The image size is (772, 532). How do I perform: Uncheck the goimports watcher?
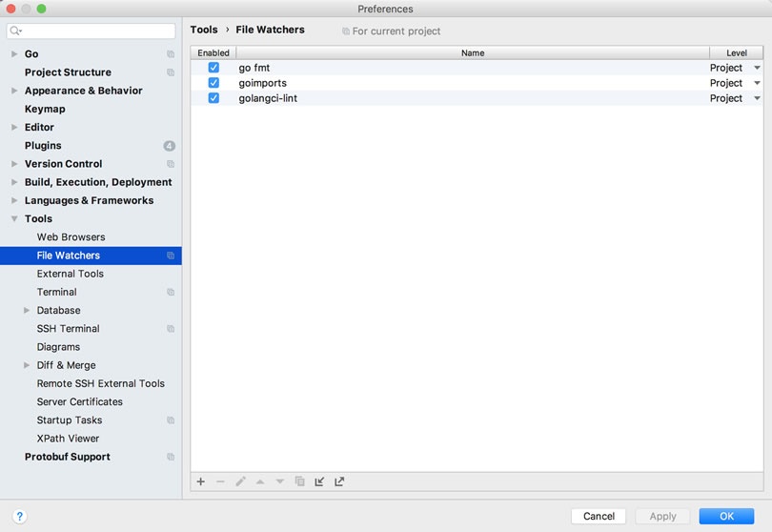[x=213, y=83]
